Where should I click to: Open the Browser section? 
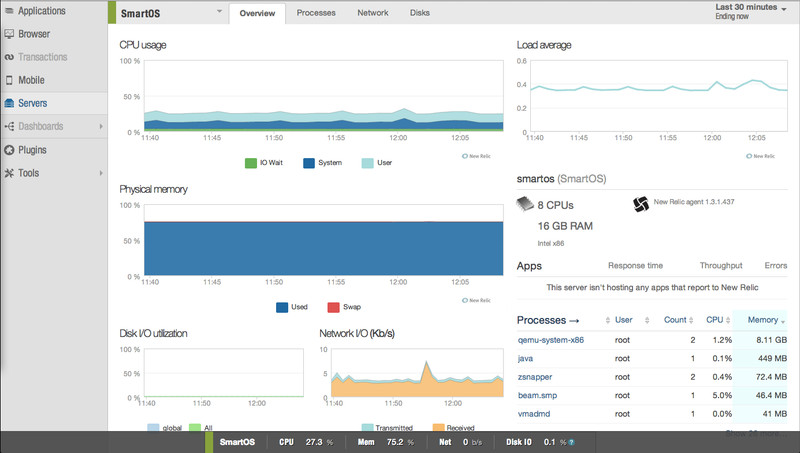tap(34, 34)
